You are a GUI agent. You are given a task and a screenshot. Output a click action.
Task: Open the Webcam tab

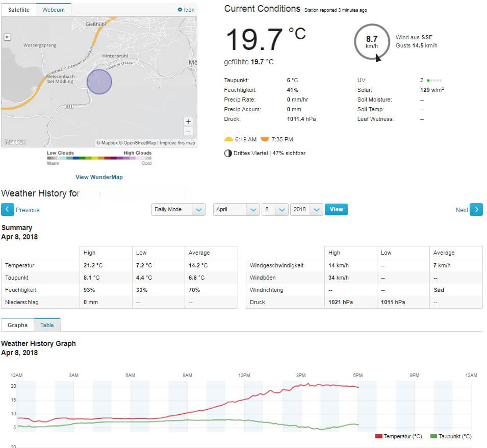(x=53, y=10)
